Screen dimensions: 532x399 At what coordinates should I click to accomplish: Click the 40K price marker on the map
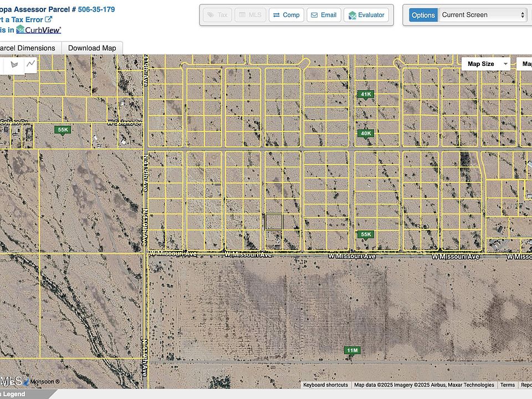point(366,134)
